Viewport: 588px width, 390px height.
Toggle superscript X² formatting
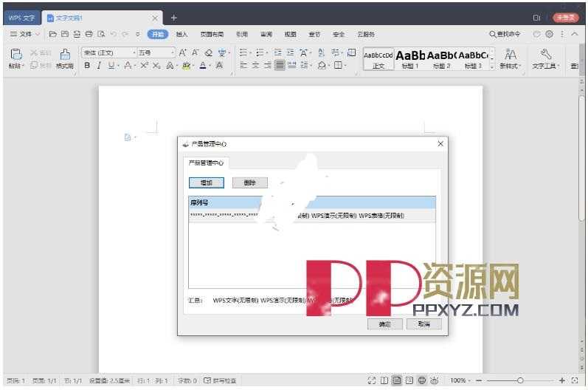click(145, 66)
